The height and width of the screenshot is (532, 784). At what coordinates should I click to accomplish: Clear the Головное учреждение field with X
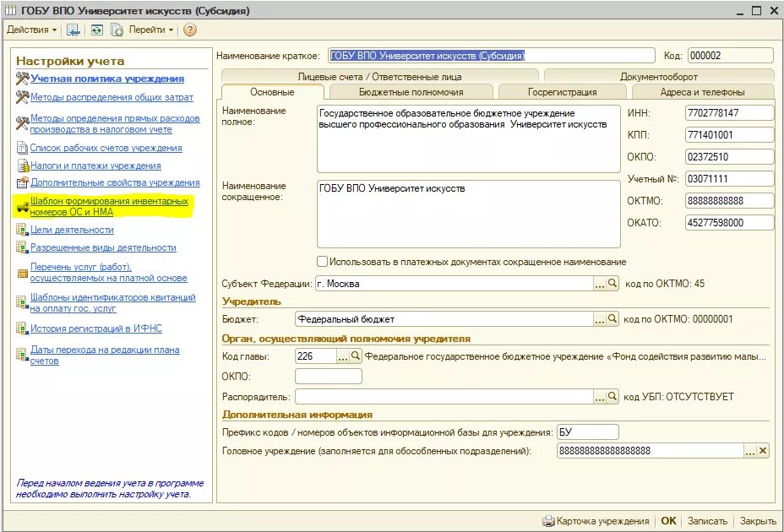[x=763, y=451]
